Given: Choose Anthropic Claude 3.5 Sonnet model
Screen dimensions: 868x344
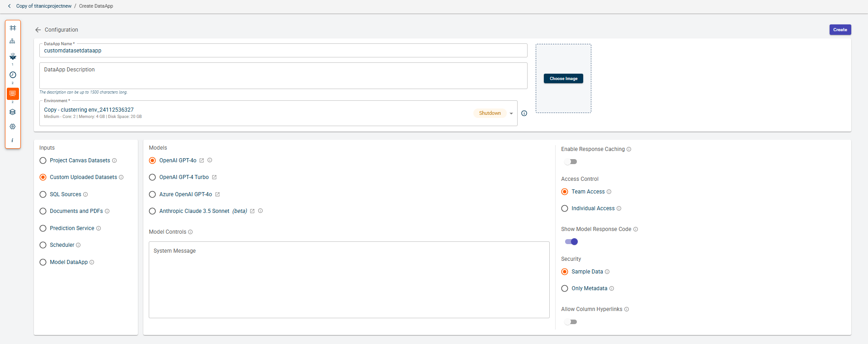Looking at the screenshot, I should (x=152, y=211).
